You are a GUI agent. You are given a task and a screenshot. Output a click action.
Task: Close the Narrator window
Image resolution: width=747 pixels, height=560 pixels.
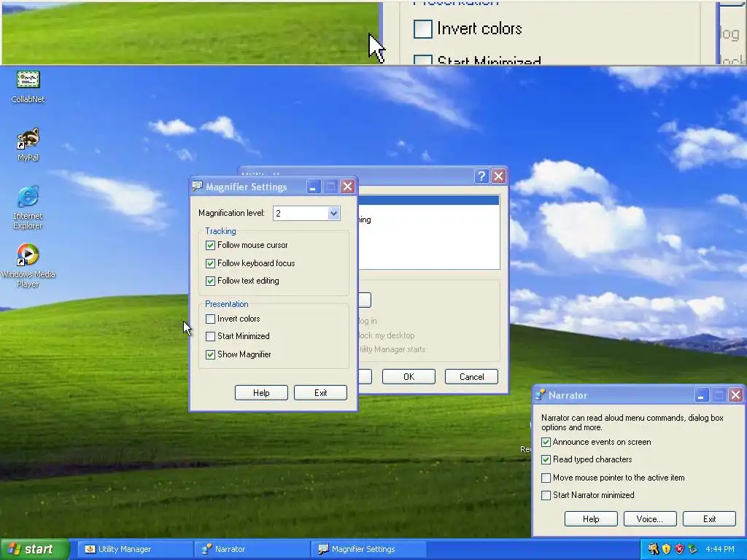(x=735, y=395)
